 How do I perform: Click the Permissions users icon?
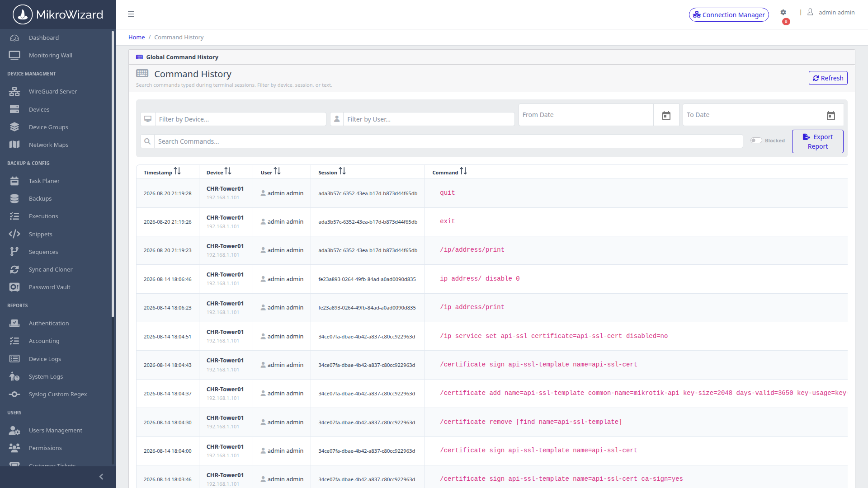[14, 448]
